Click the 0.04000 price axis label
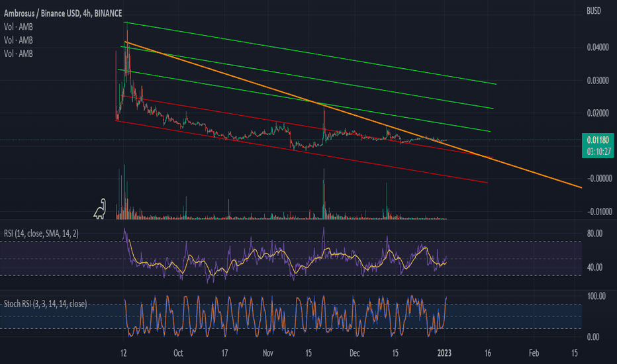Screen dimensions: 617x364 coord(598,47)
